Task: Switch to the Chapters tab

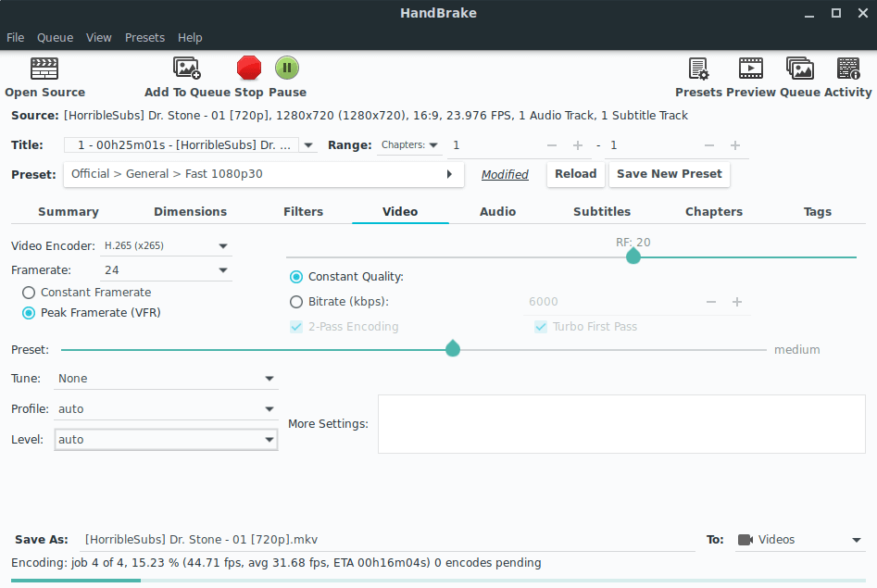Action: click(x=714, y=212)
